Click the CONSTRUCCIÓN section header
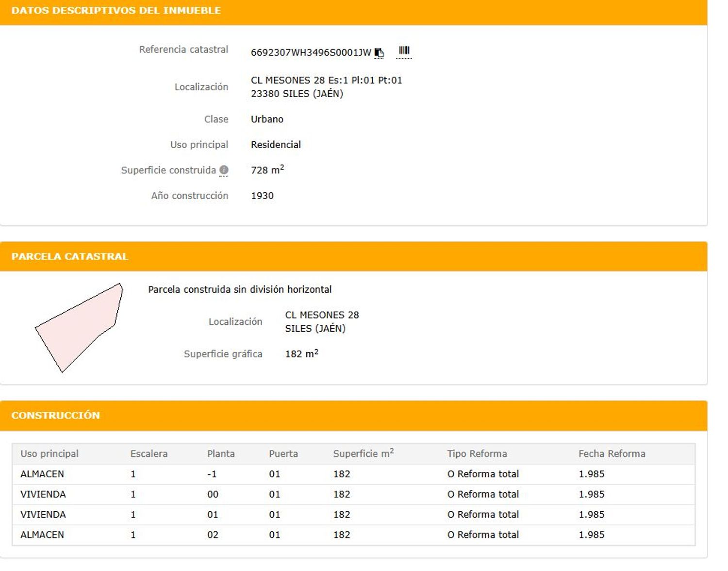728x571 pixels. point(55,415)
